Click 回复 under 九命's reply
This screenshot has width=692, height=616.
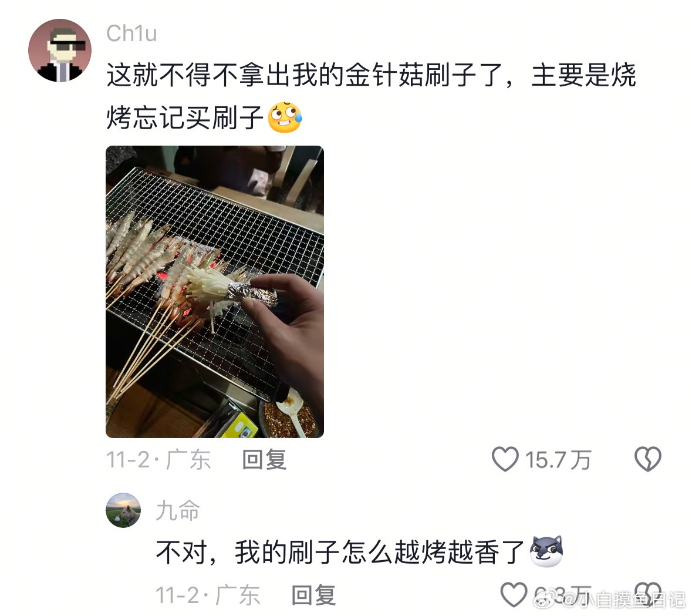pyautogui.click(x=314, y=595)
